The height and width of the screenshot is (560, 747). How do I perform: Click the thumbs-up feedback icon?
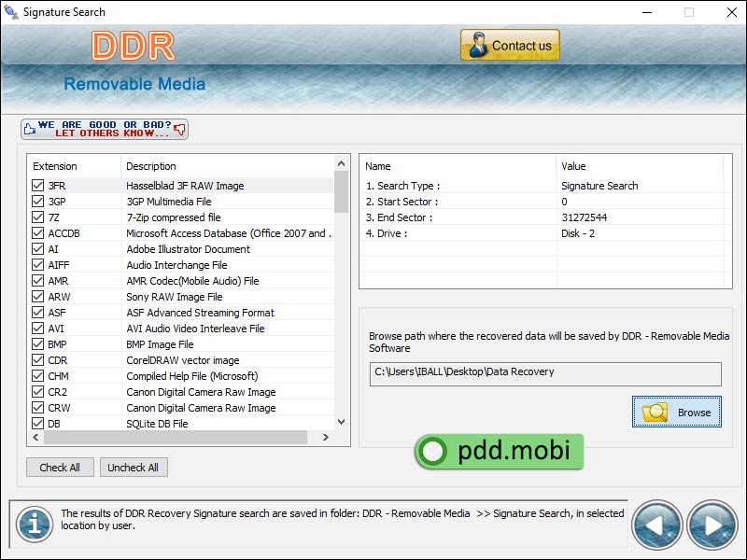point(32,127)
